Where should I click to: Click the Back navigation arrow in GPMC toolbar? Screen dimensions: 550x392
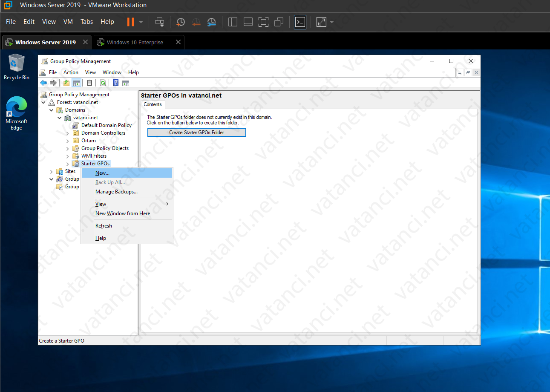pyautogui.click(x=43, y=82)
